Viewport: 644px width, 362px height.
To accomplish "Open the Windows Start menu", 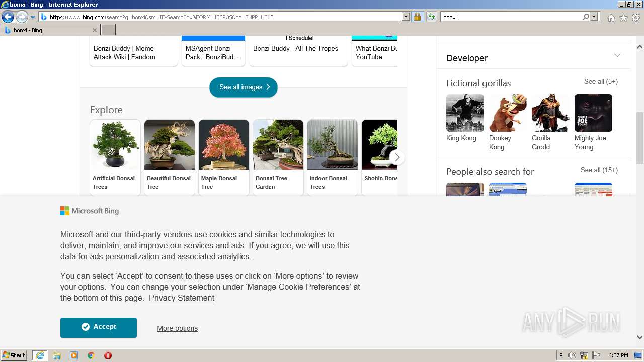I will (x=14, y=355).
